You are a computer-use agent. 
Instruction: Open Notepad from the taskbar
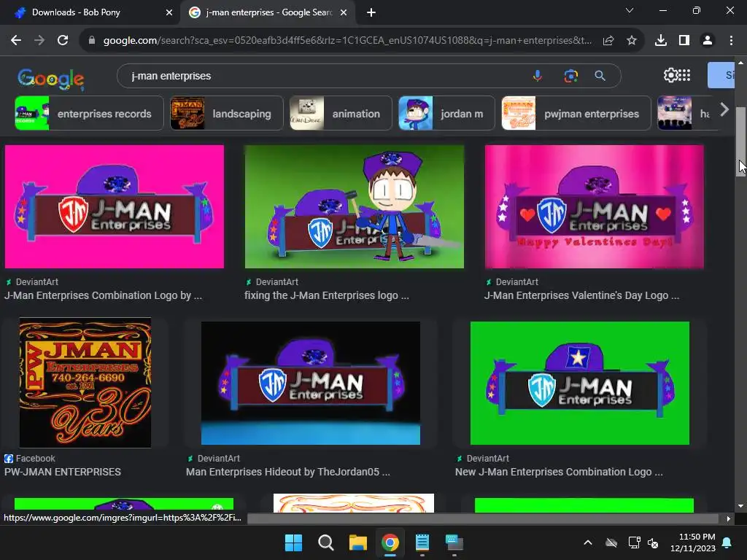(422, 542)
